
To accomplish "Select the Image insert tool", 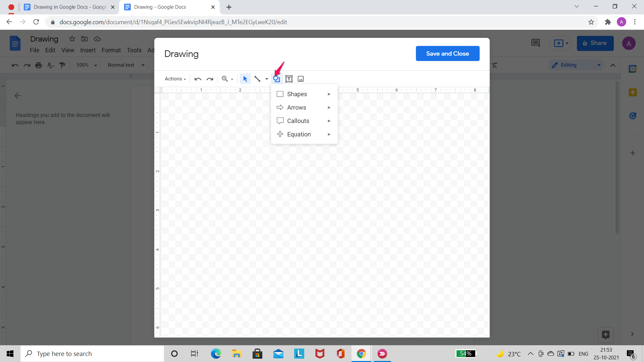I will tap(301, 79).
